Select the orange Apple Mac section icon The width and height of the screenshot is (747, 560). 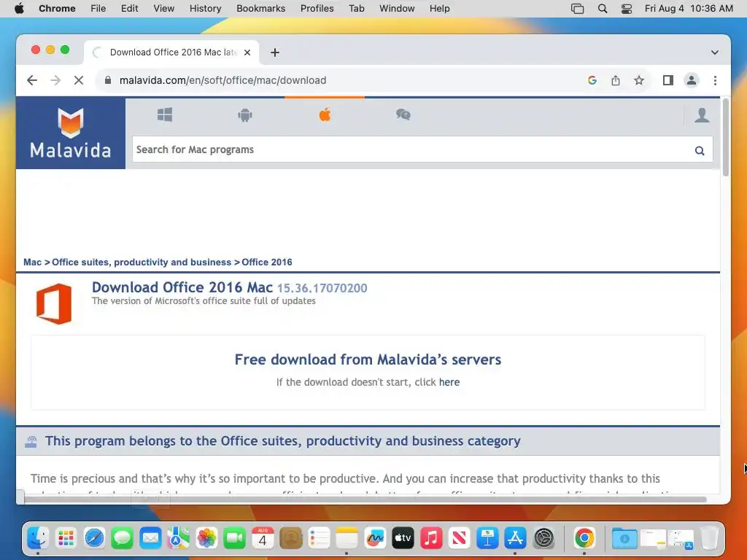point(325,114)
